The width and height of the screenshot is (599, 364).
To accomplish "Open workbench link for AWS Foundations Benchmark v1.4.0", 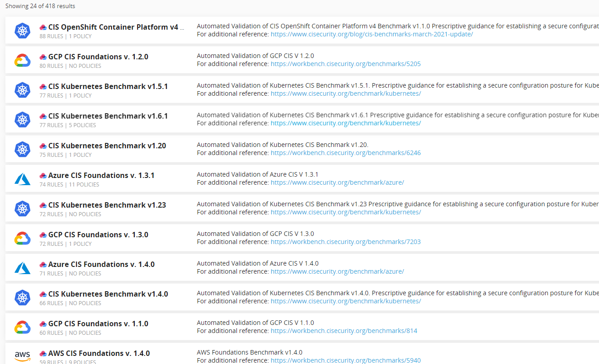I will coord(346,360).
